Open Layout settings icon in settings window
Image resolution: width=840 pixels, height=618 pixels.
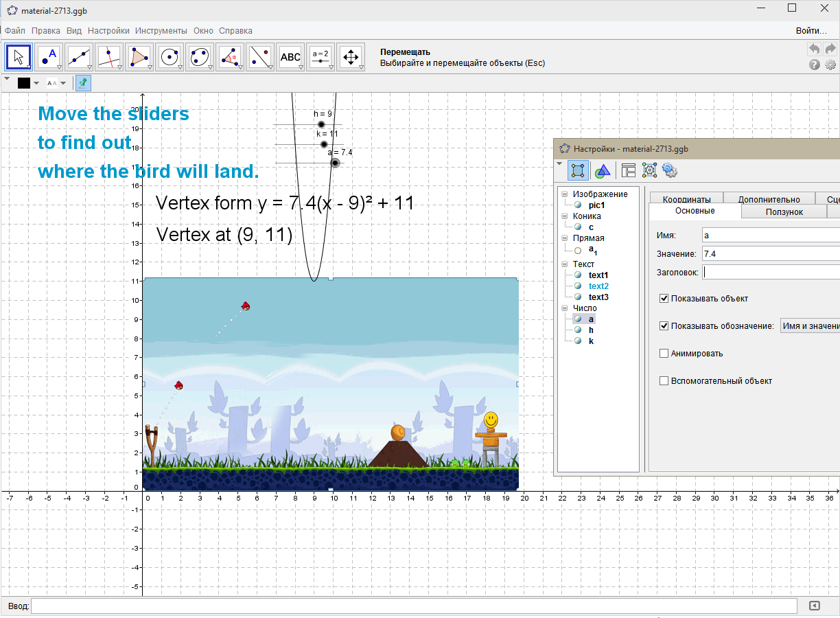629,170
